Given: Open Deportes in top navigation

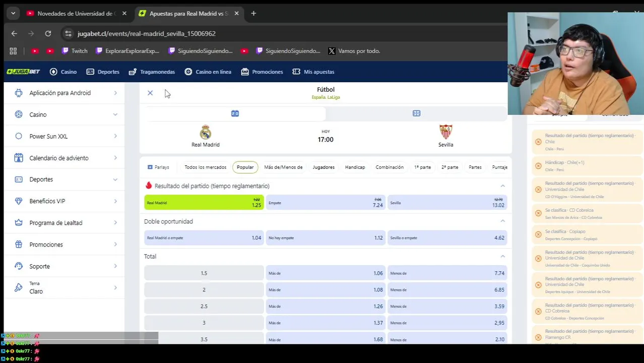Looking at the screenshot, I should pos(103,72).
